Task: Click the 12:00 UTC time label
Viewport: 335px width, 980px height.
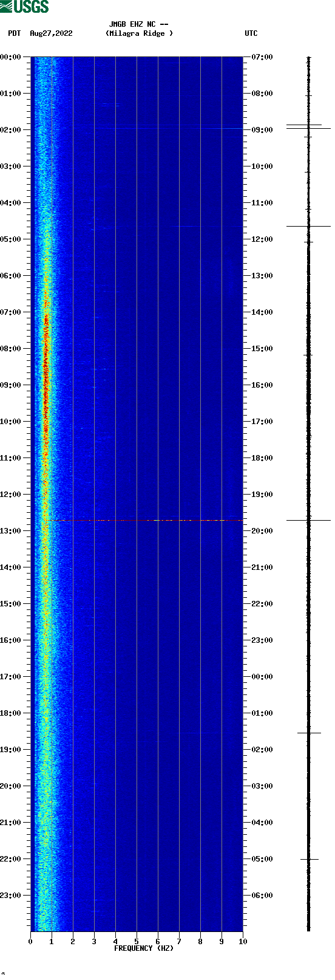Action: click(x=262, y=239)
